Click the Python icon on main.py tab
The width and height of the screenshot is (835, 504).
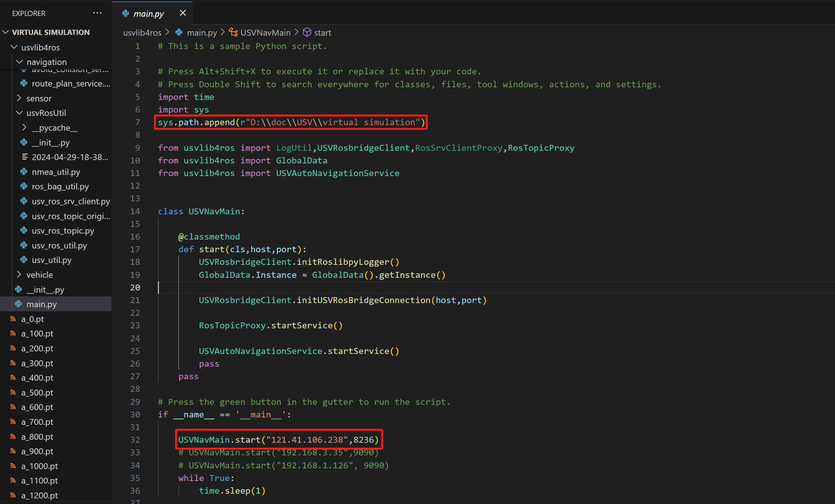pyautogui.click(x=126, y=13)
